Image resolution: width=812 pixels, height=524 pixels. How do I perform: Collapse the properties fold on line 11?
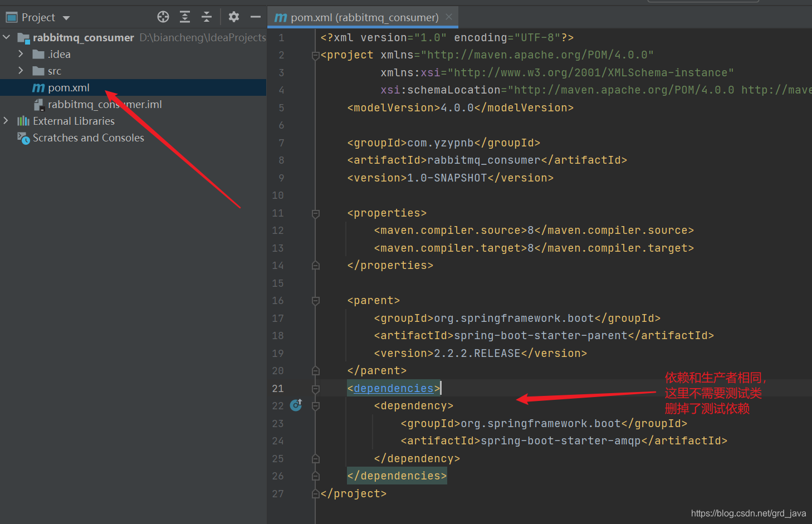pyautogui.click(x=316, y=213)
